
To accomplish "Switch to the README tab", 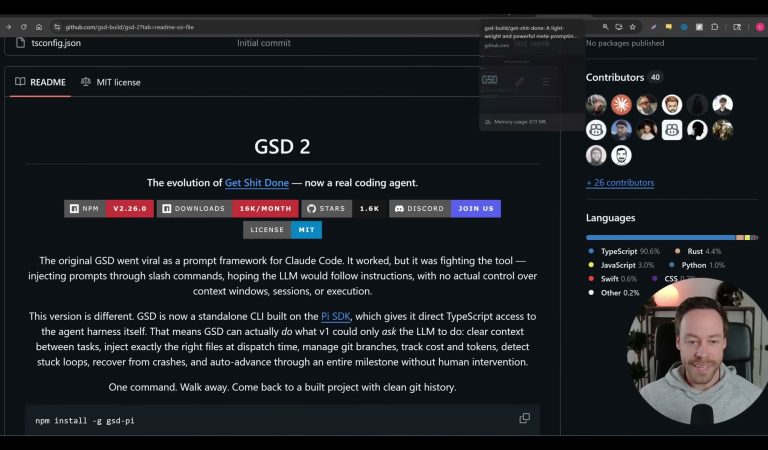I will [40, 82].
